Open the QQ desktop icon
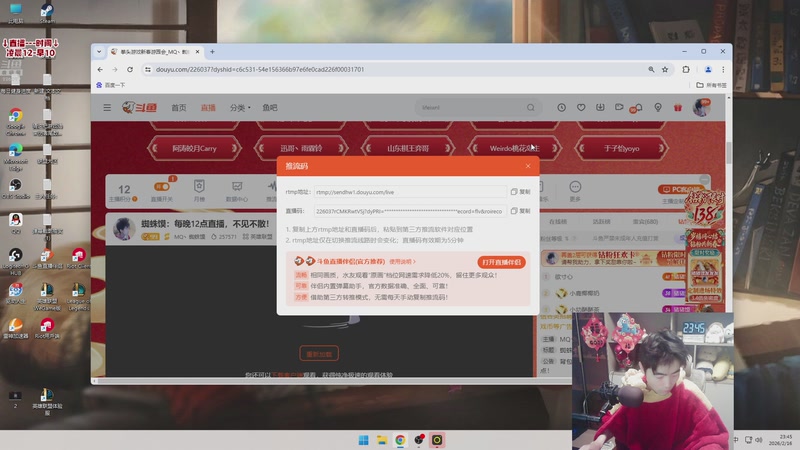This screenshot has width=800, height=450. [15, 223]
